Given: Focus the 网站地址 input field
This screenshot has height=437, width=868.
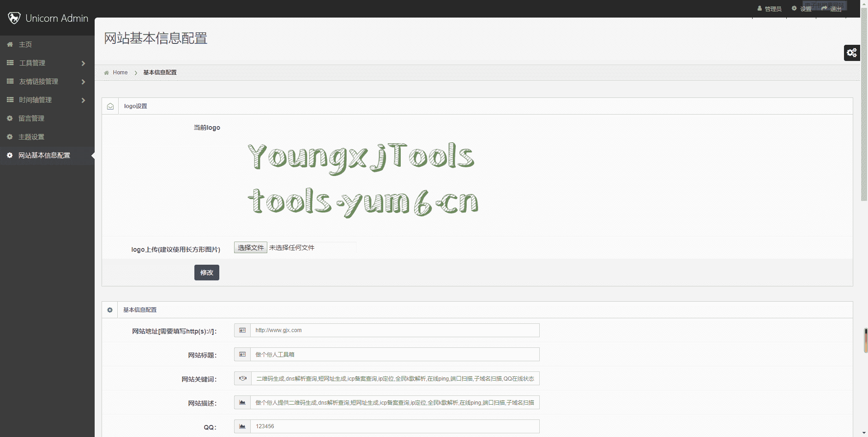Looking at the screenshot, I should click(395, 330).
